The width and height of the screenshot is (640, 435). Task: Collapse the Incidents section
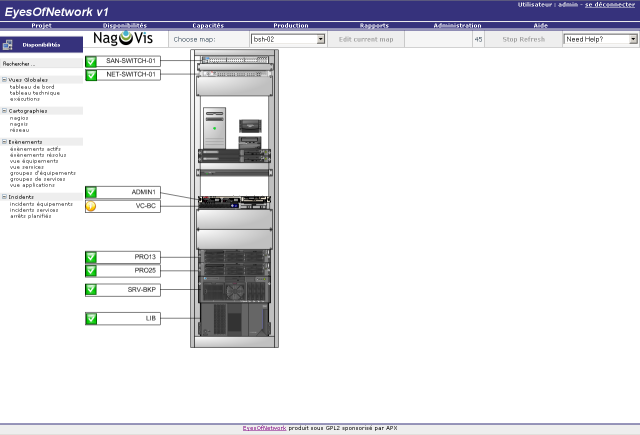tap(4, 197)
